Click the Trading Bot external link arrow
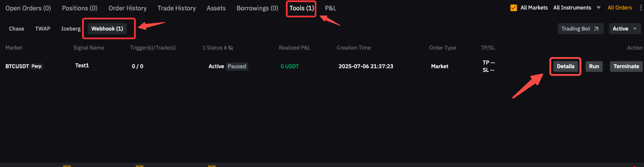This screenshot has height=167, width=644. [596, 29]
